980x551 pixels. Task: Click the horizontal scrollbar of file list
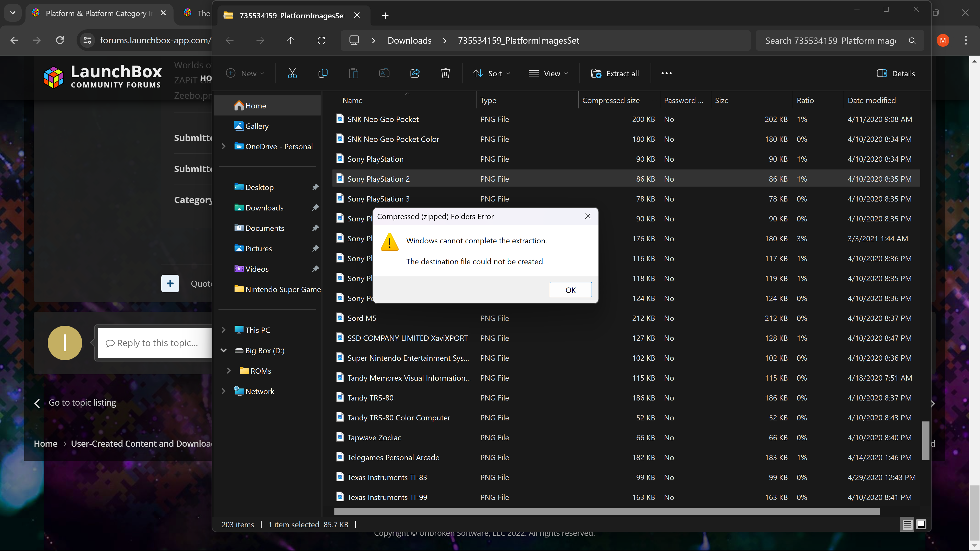click(x=607, y=511)
